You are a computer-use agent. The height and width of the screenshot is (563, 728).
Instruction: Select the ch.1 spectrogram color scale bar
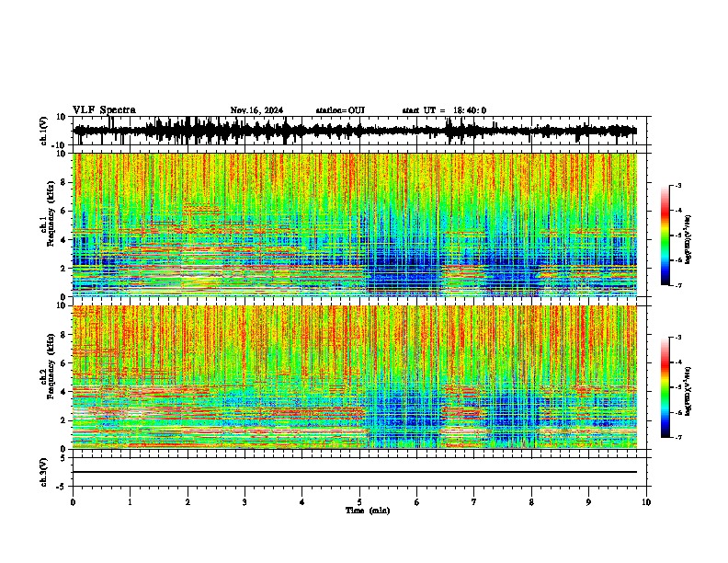coord(665,236)
